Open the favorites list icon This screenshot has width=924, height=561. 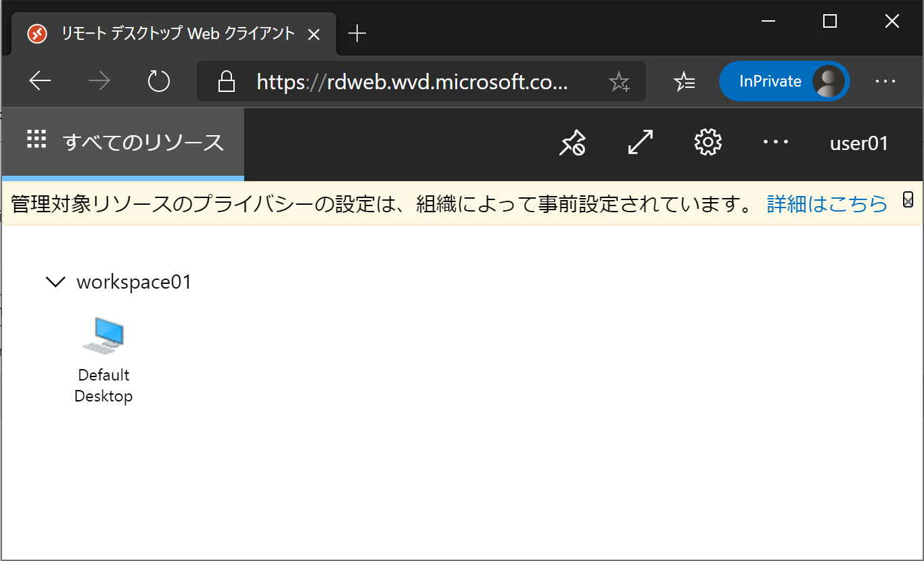[x=685, y=80]
